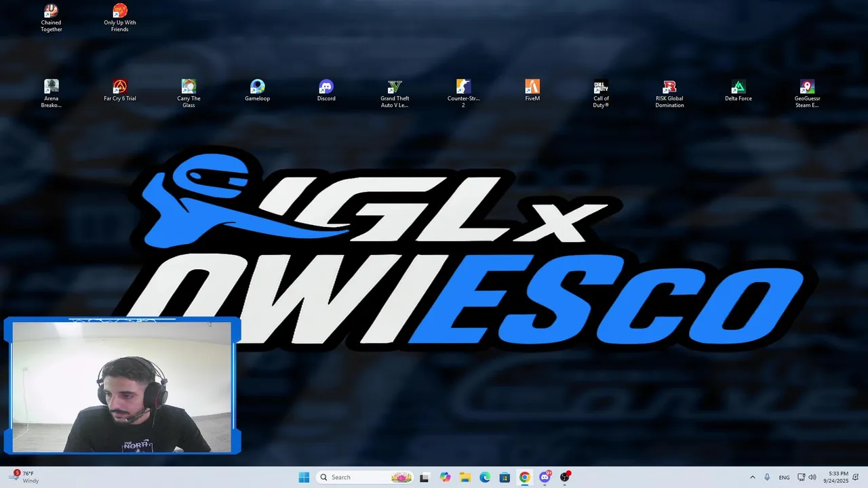Open the volume speaker tray icon

(x=812, y=477)
